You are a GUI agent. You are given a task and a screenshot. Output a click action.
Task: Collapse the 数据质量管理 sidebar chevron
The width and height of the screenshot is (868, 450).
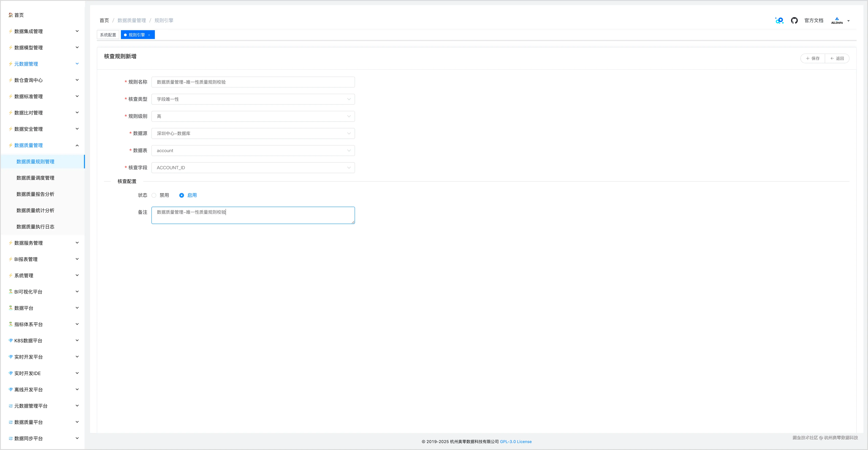point(77,145)
